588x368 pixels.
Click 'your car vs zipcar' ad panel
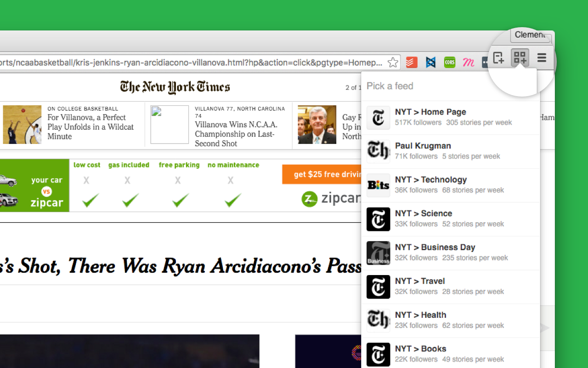34,185
